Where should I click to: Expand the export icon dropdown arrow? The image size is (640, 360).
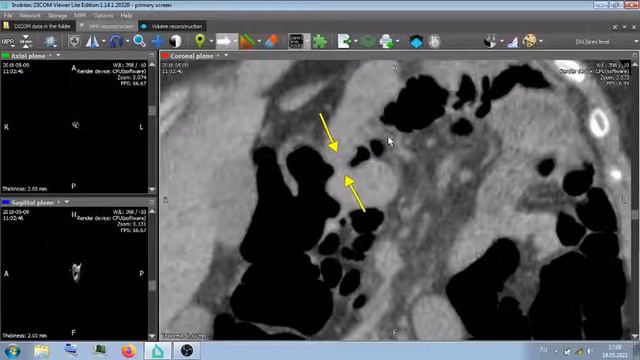tap(356, 41)
